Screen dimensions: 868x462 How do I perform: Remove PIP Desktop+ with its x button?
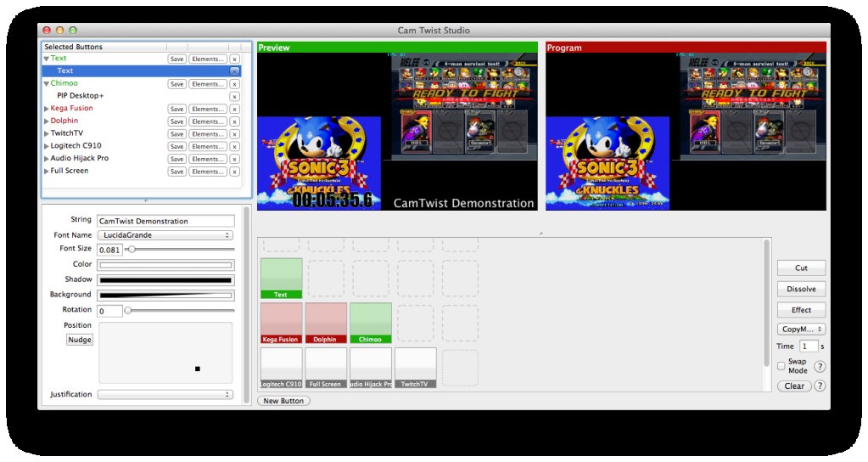[234, 96]
